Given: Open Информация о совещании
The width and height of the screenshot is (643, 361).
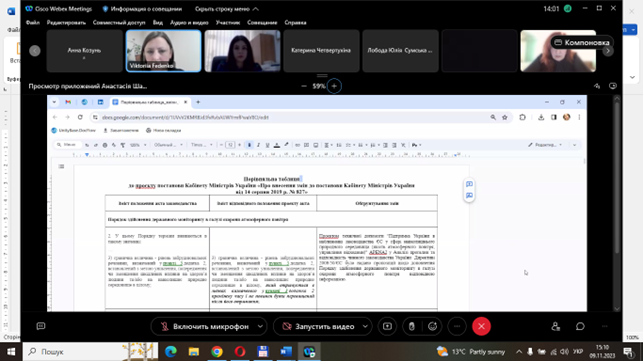Looking at the screenshot, I should click(142, 9).
